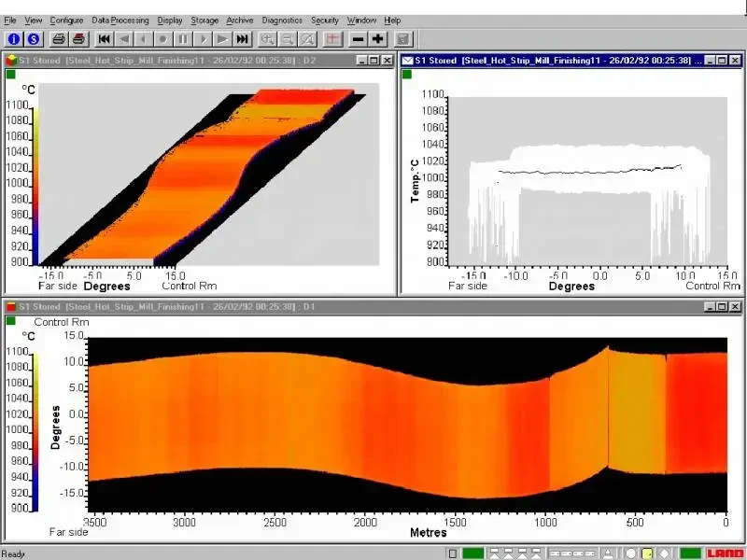Viewport: 747px width, 560px height.
Task: Skip to first record button
Action: pyautogui.click(x=105, y=39)
